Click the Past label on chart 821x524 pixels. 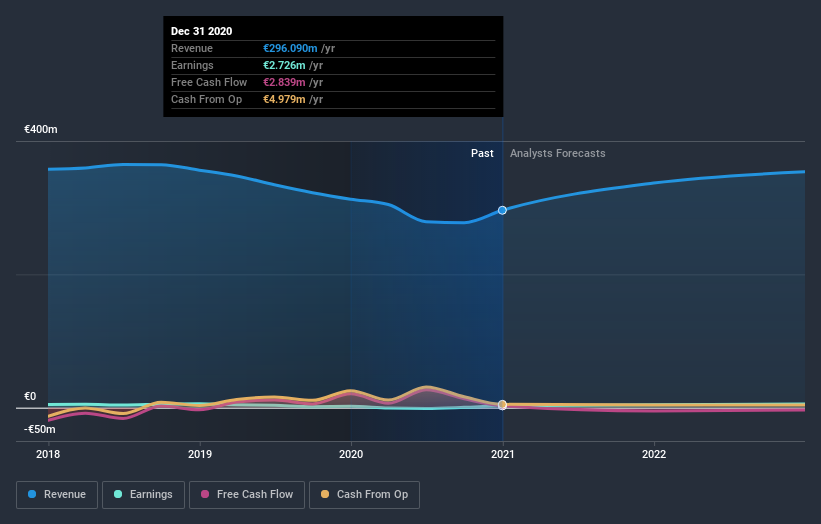pyautogui.click(x=482, y=153)
